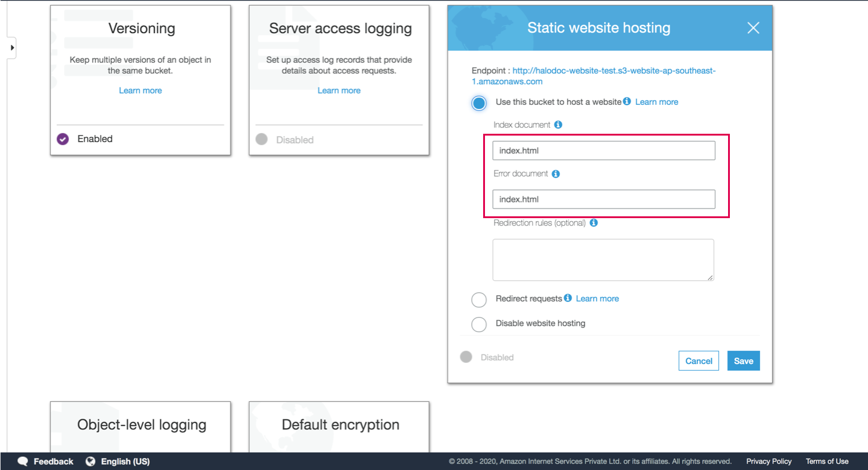The width and height of the screenshot is (868, 470).
Task: Click the purple Enabled checkmark in Versioning
Action: click(x=63, y=139)
